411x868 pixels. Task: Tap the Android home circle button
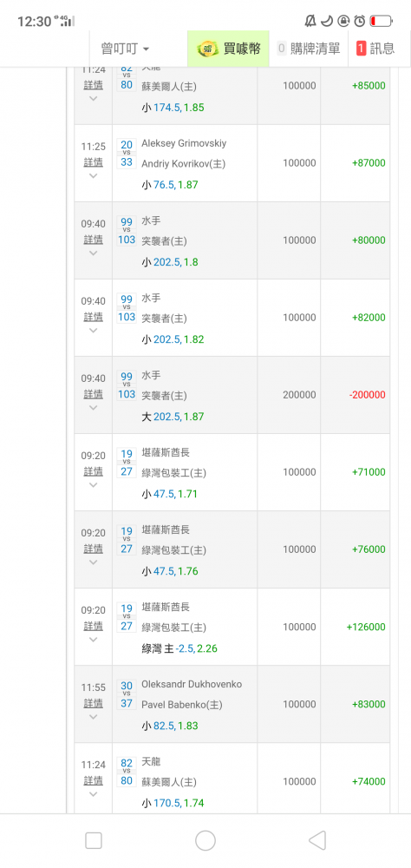pos(205,840)
